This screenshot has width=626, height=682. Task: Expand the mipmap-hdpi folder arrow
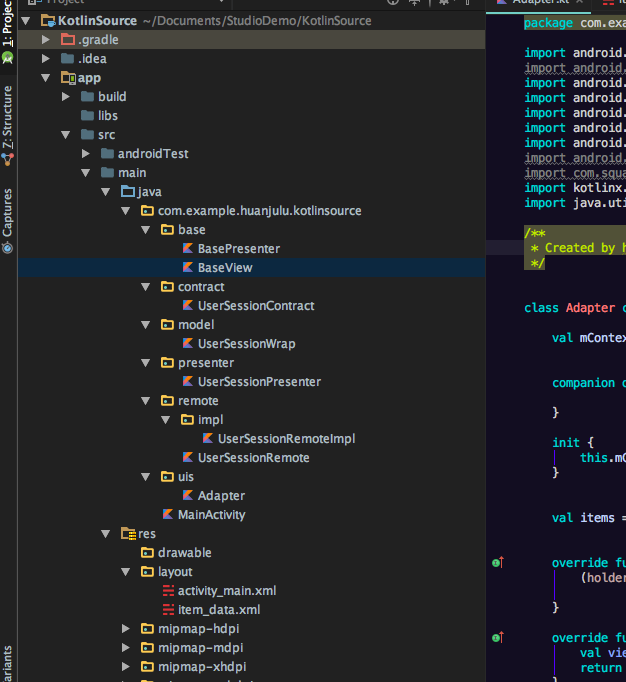pos(125,629)
